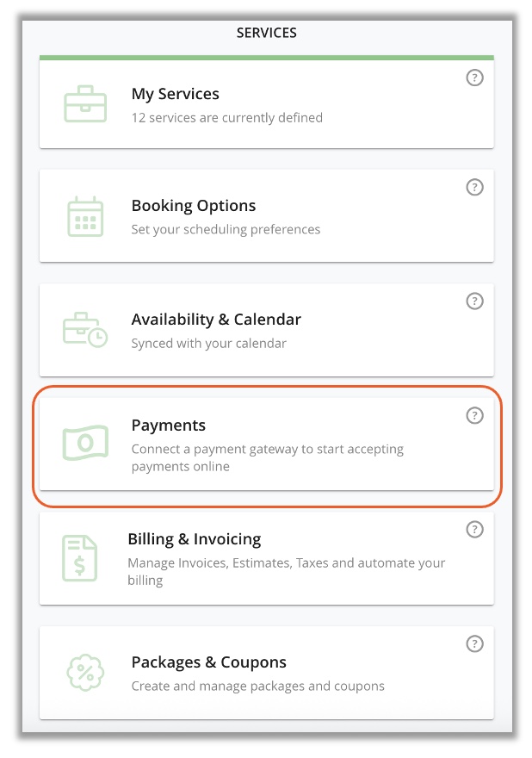532x758 pixels.
Task: Click the briefcase icon for My Services
Action: click(85, 104)
